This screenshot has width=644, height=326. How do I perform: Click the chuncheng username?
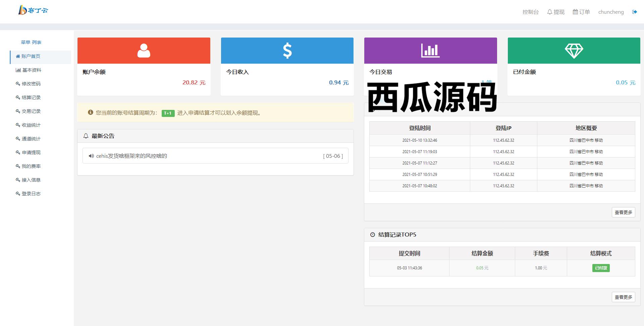pos(611,12)
